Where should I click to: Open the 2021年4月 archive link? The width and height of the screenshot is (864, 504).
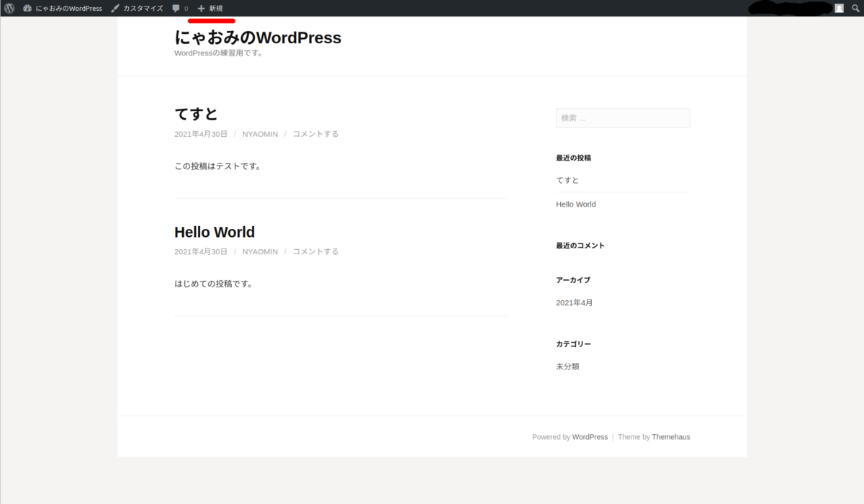pyautogui.click(x=575, y=303)
